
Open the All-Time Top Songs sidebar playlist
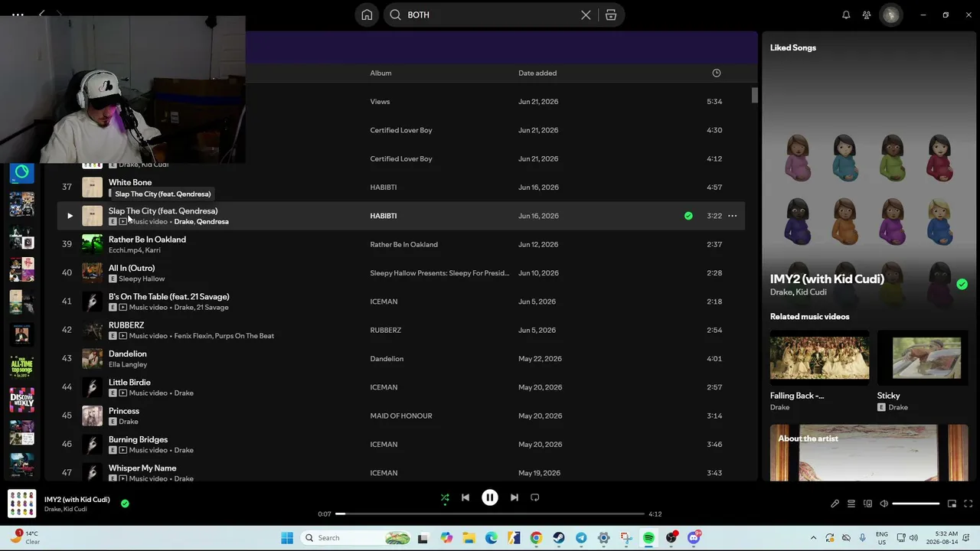tap(21, 367)
